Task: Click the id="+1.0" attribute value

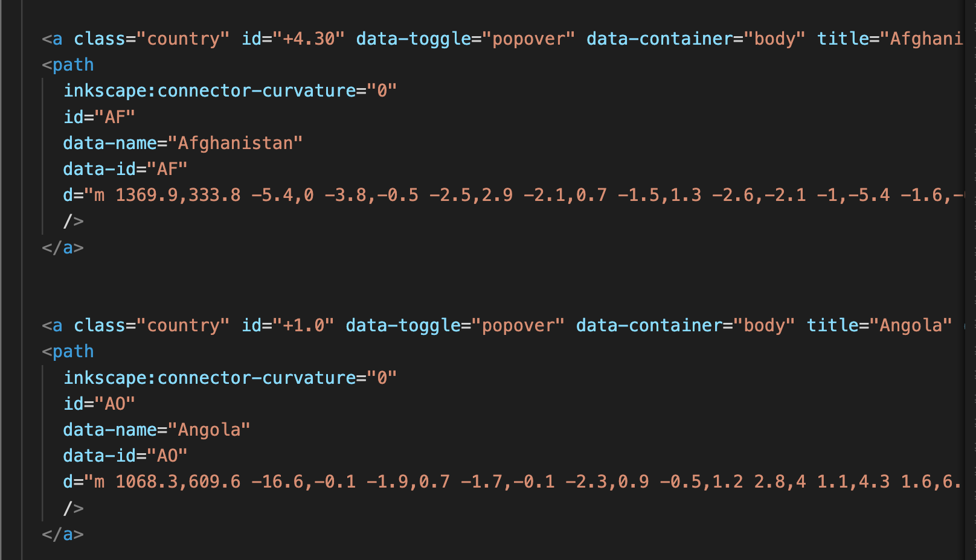Action: point(303,325)
